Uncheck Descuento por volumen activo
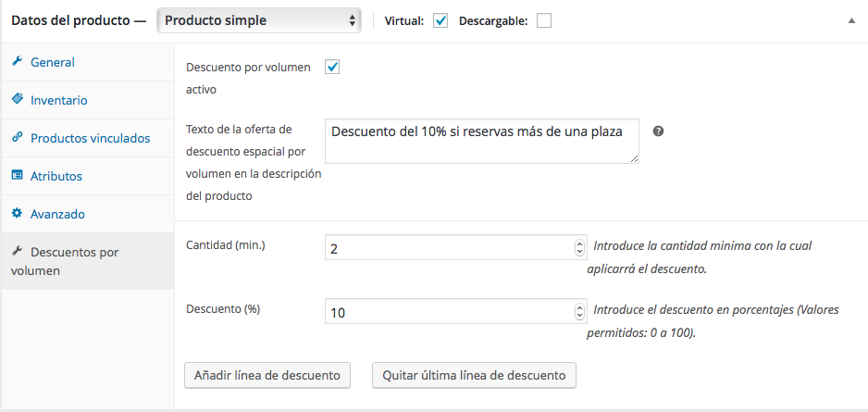The height and width of the screenshot is (412, 868). point(332,68)
